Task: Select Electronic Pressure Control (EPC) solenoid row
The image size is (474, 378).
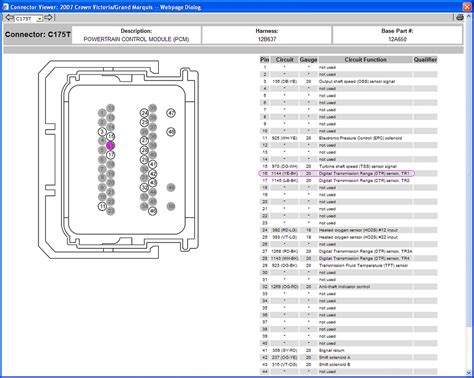Action: (x=348, y=138)
